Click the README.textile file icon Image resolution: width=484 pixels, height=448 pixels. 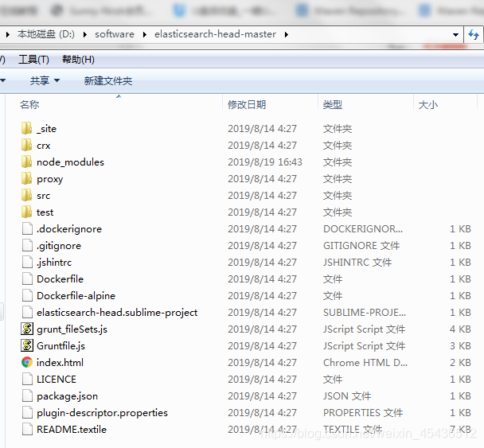27,429
